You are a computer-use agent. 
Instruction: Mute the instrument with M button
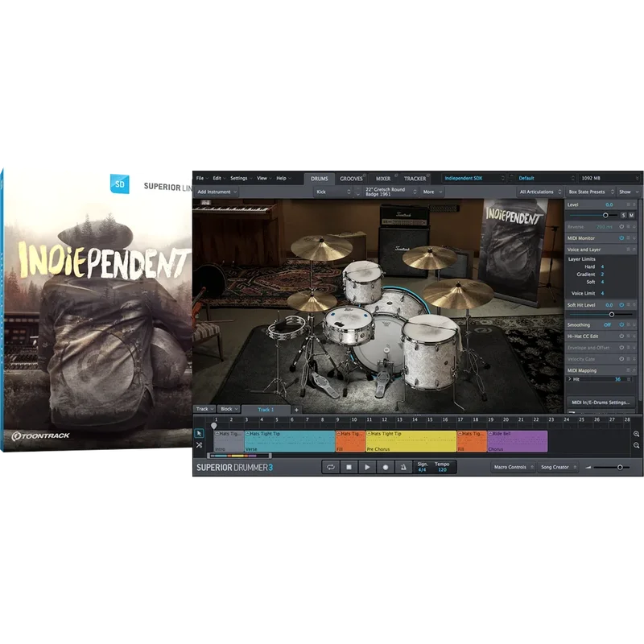(632, 215)
